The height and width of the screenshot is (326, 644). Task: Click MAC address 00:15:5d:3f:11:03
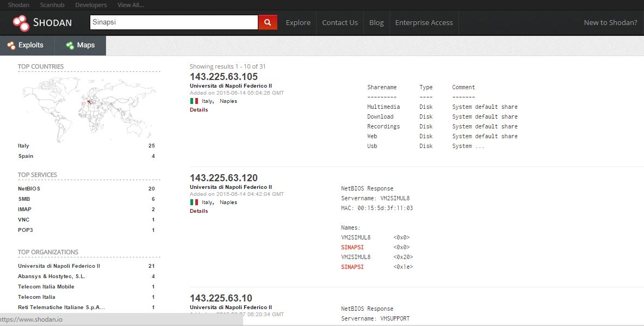tap(385, 208)
